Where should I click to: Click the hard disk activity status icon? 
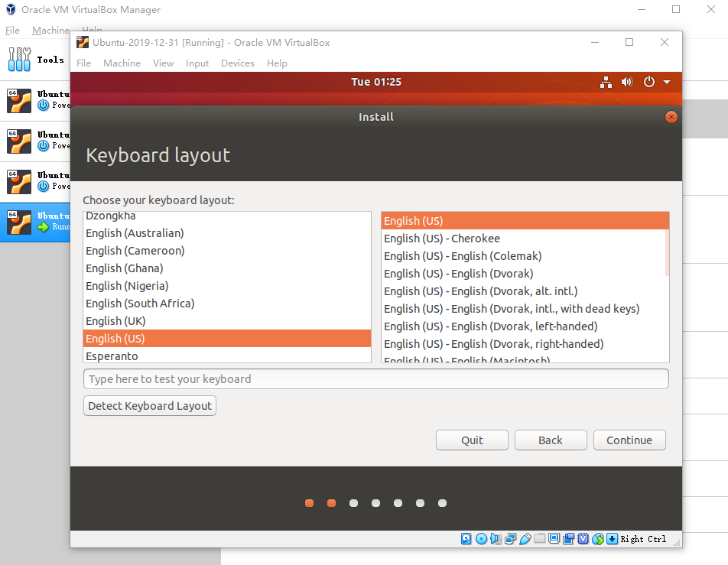466,538
